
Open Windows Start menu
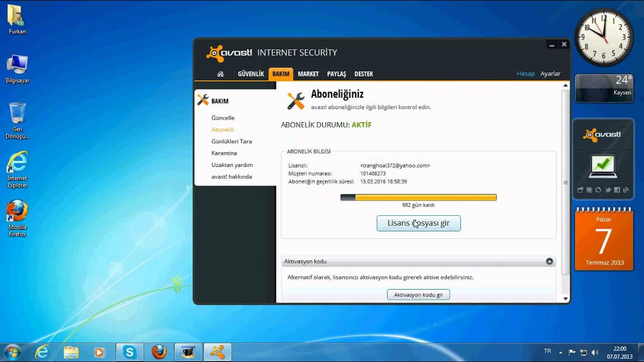(12, 352)
